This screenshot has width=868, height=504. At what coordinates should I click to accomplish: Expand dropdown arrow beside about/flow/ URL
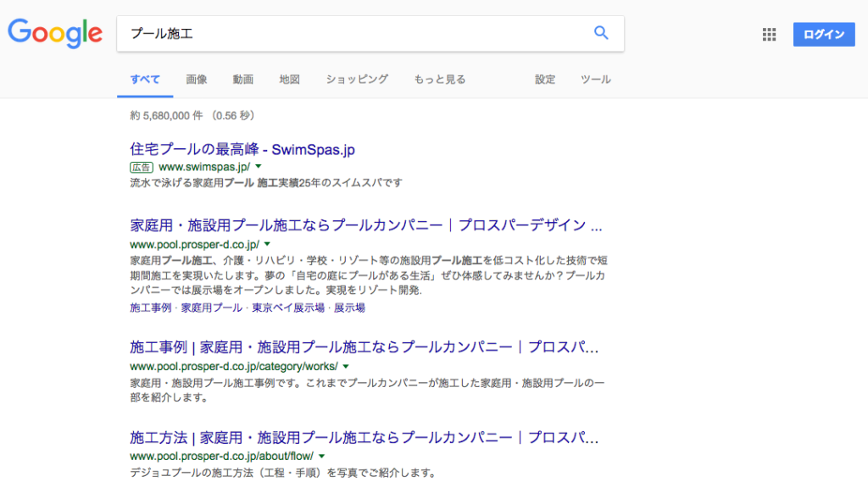[x=321, y=457]
